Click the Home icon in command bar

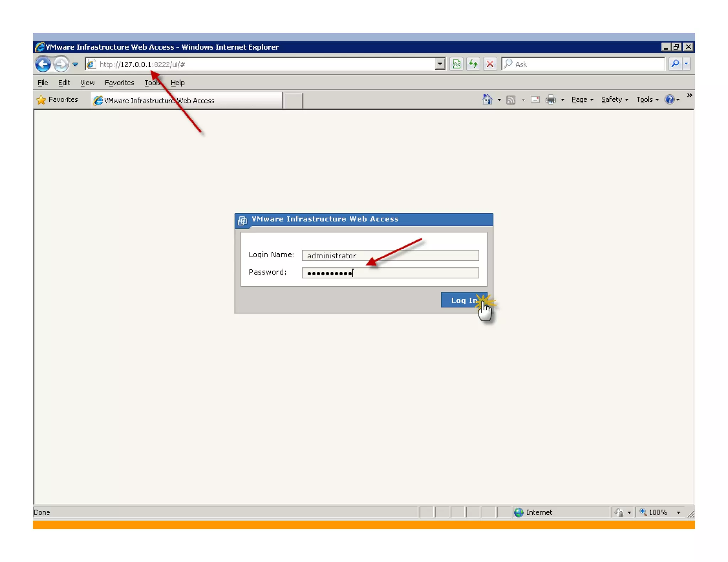coord(487,100)
